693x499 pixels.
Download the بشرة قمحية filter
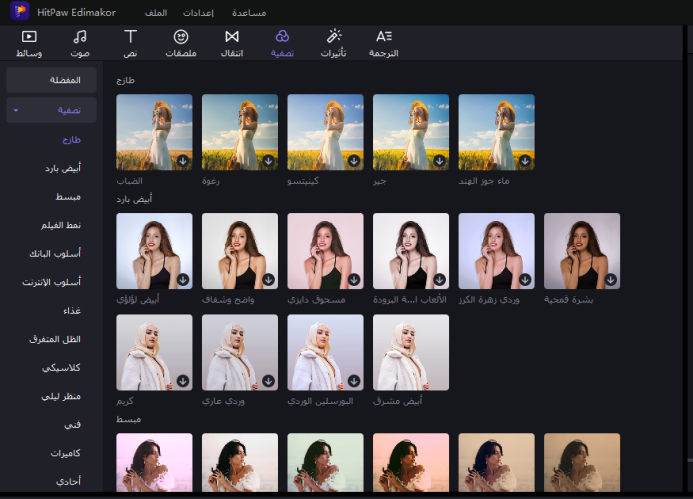[611, 280]
